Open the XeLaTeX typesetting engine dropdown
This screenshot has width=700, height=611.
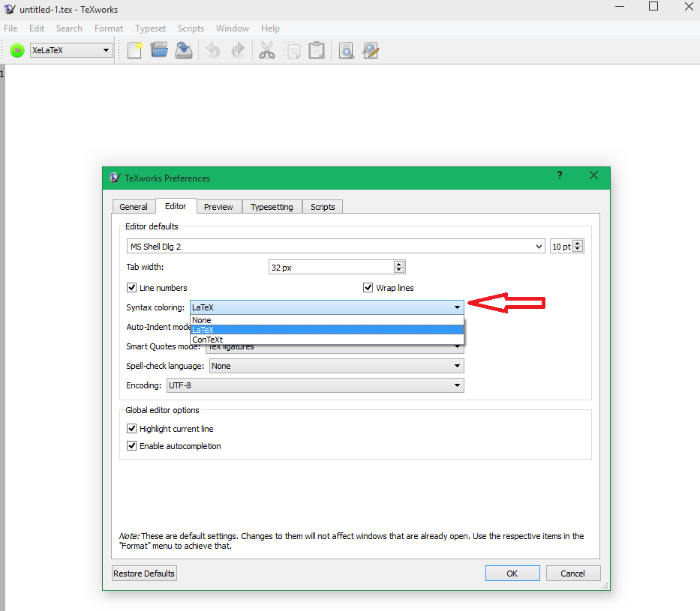tap(71, 50)
